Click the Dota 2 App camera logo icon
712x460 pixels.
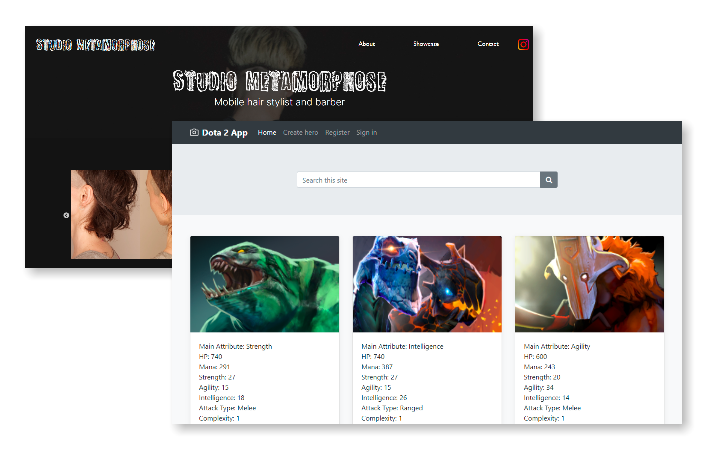coord(194,132)
